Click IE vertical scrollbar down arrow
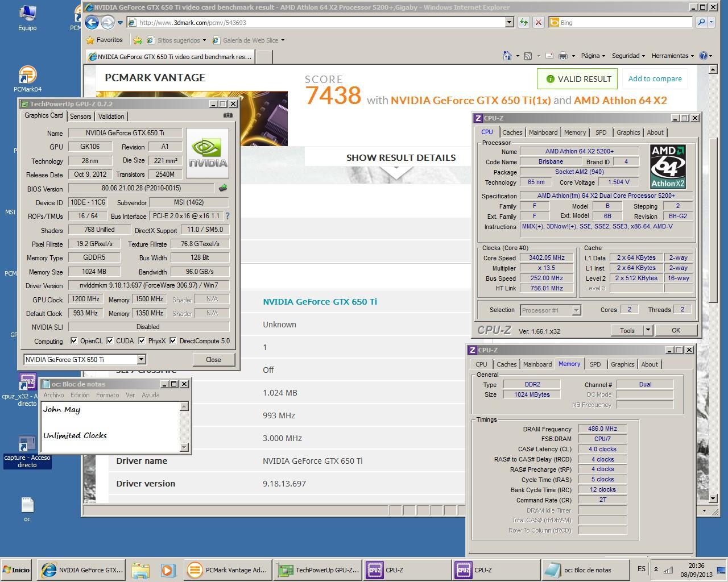Image resolution: width=728 pixels, height=582 pixels. click(714, 497)
